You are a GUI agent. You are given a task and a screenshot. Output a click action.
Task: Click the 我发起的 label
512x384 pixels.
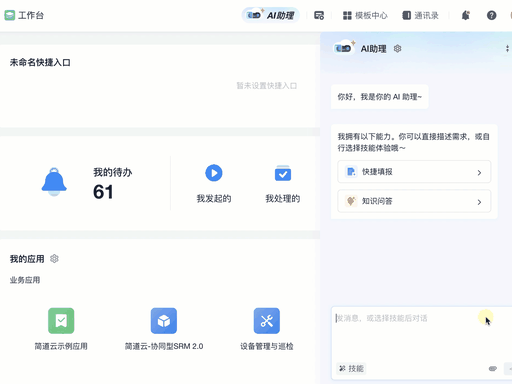[214, 199]
